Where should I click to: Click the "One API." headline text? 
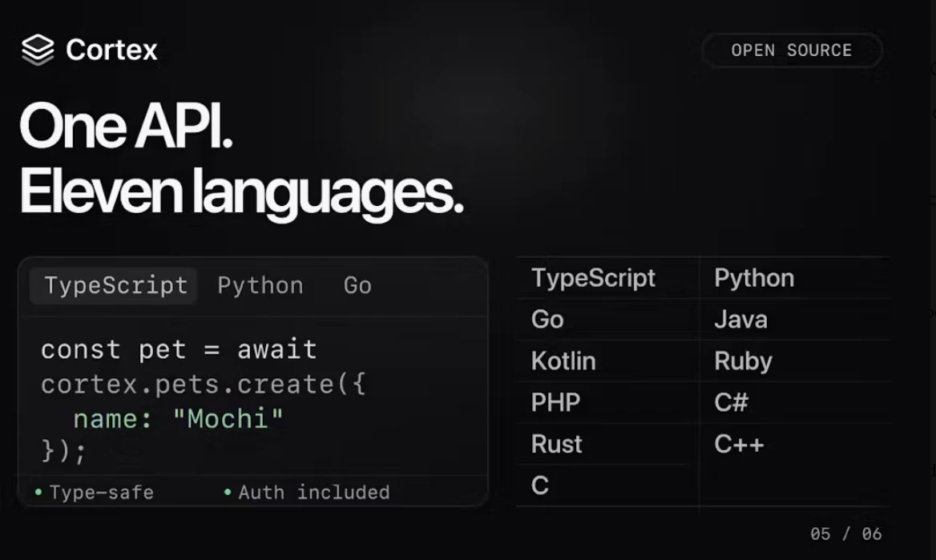(126, 126)
